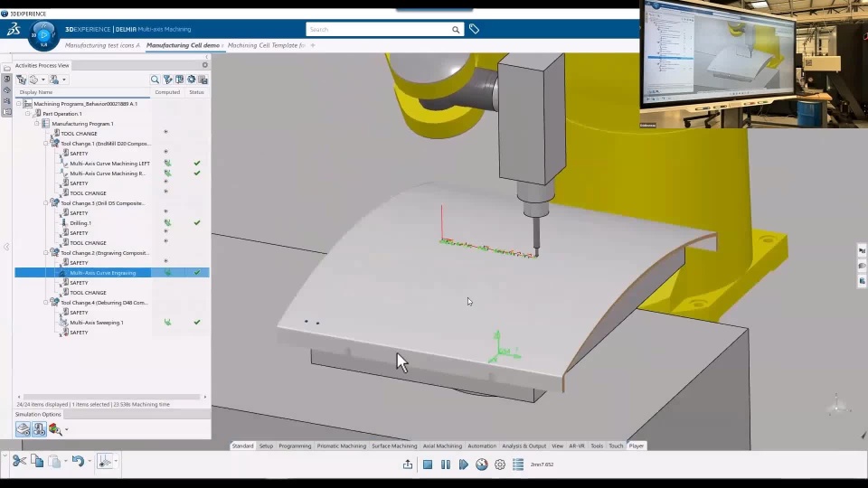Toggle first Simulation Options machine icon
This screenshot has width=868, height=488.
23,429
